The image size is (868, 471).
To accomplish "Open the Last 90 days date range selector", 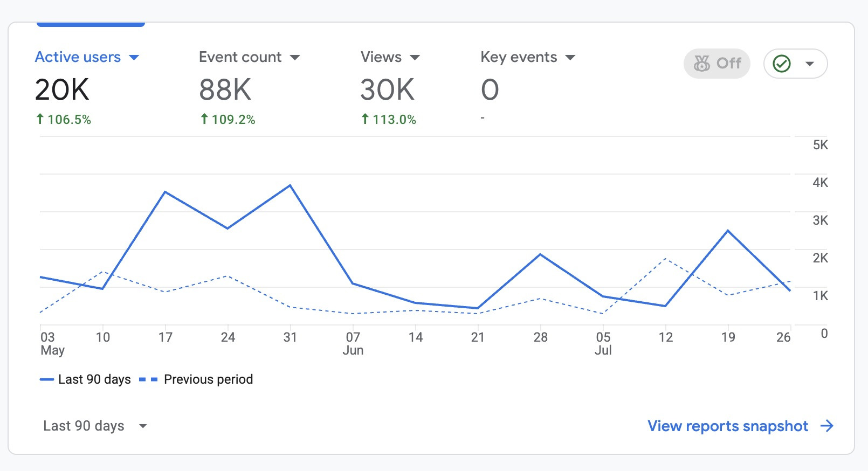I will [95, 426].
